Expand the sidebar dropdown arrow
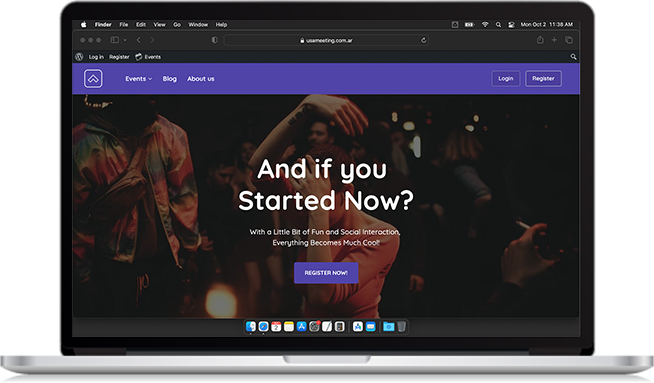 point(125,40)
